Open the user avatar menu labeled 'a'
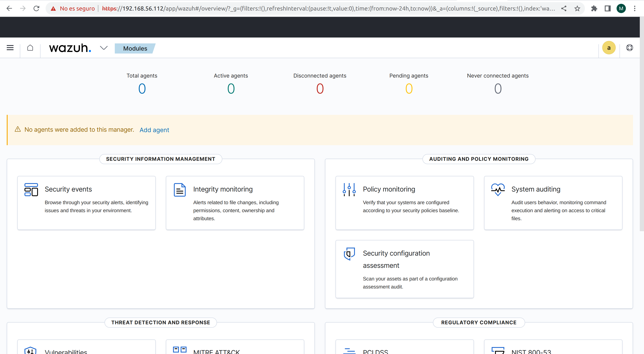The image size is (644, 354). tap(609, 48)
